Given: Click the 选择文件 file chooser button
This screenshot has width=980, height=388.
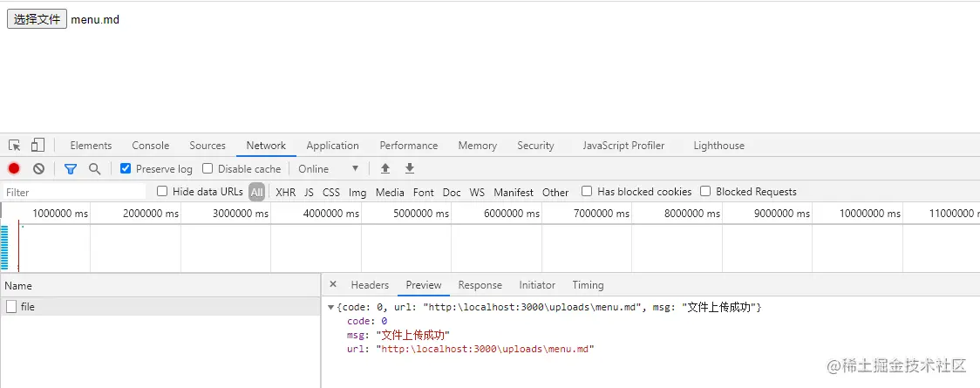Looking at the screenshot, I should (x=37, y=19).
